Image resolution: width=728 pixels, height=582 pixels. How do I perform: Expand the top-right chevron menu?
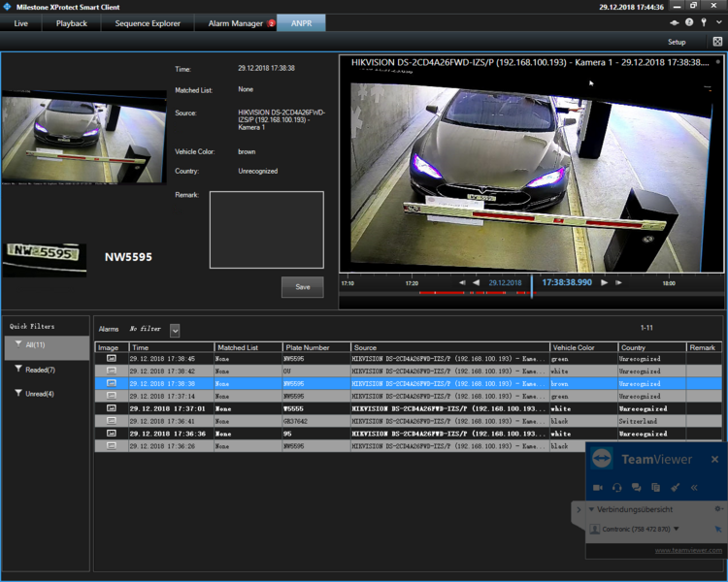tap(718, 22)
